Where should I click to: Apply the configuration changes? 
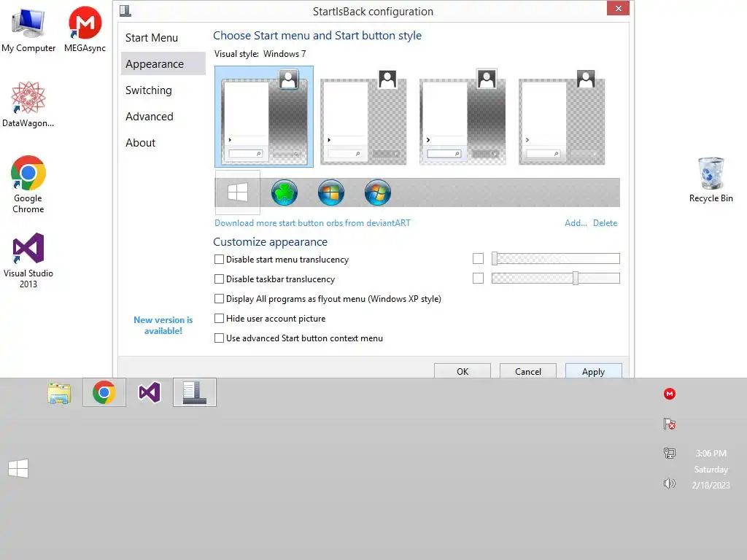click(594, 371)
